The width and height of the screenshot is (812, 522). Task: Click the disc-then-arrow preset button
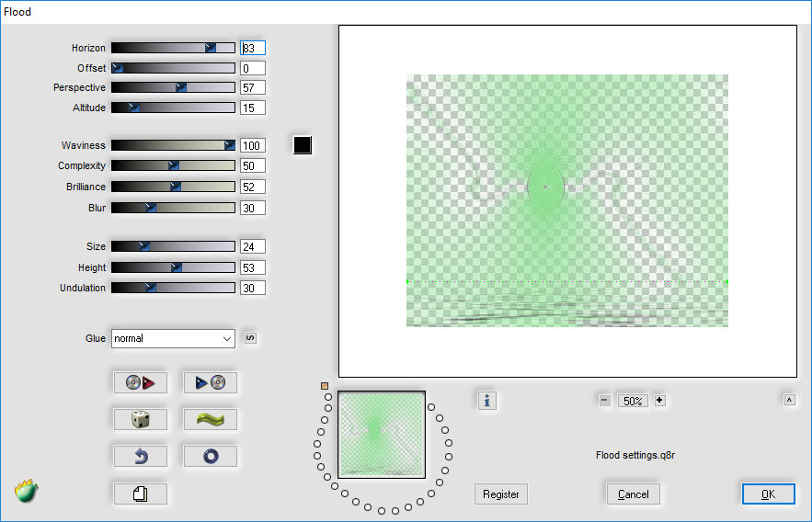pos(141,382)
